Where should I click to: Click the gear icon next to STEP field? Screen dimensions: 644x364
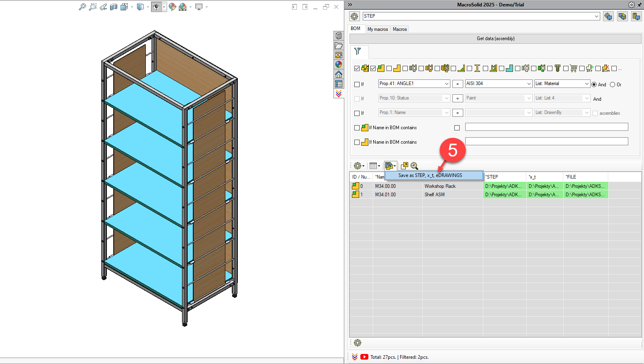[354, 16]
